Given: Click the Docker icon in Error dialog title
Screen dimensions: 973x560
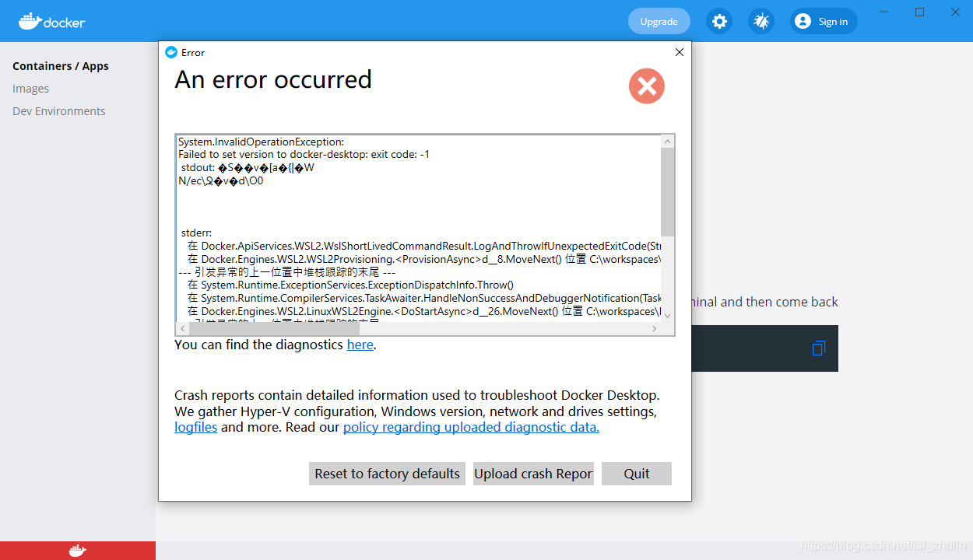Looking at the screenshot, I should pyautogui.click(x=171, y=52).
